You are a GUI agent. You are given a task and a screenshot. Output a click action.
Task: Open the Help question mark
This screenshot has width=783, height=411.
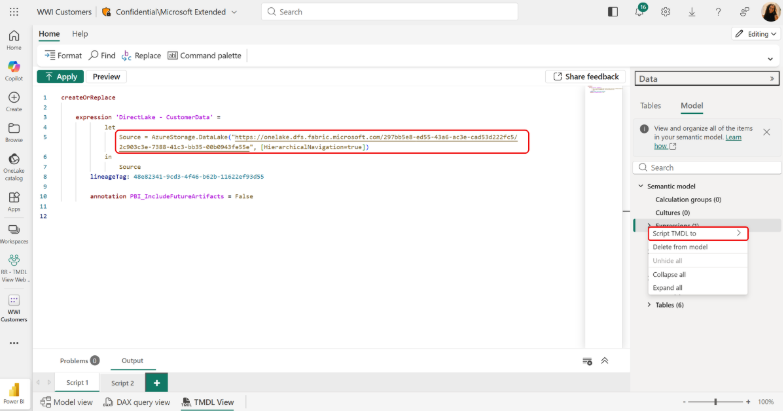coord(718,12)
